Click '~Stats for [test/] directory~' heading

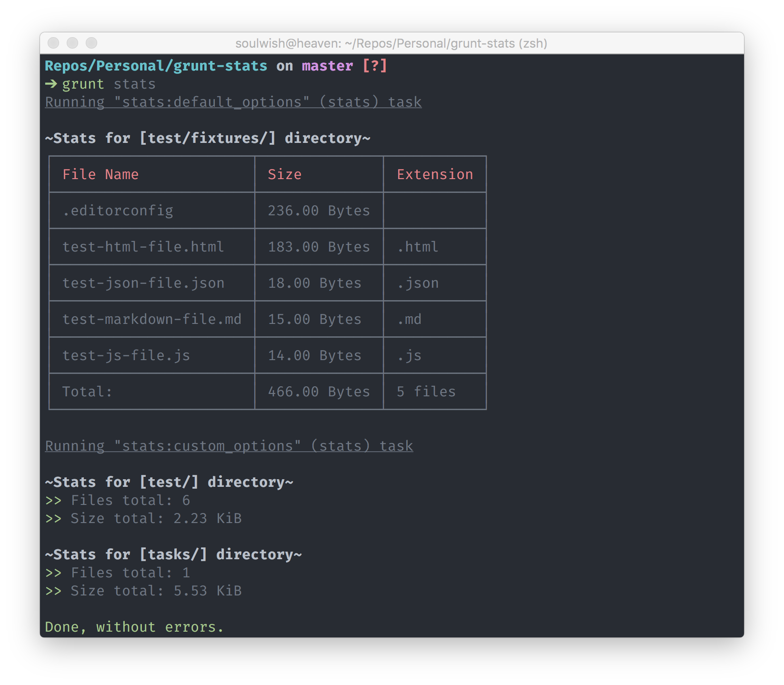(x=169, y=482)
